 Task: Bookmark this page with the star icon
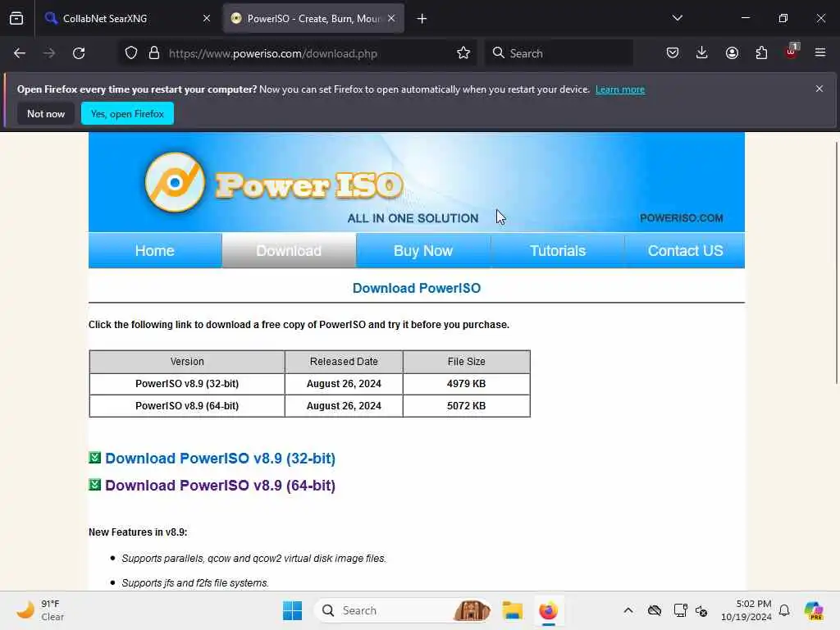click(x=463, y=53)
